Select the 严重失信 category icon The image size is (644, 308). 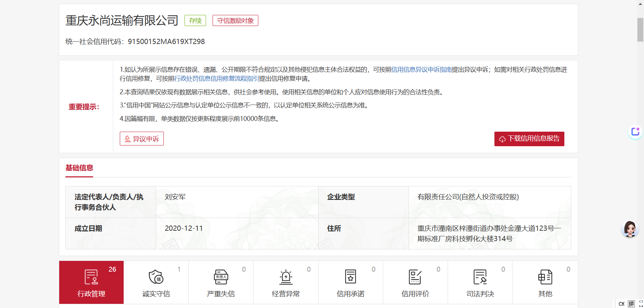tap(221, 277)
